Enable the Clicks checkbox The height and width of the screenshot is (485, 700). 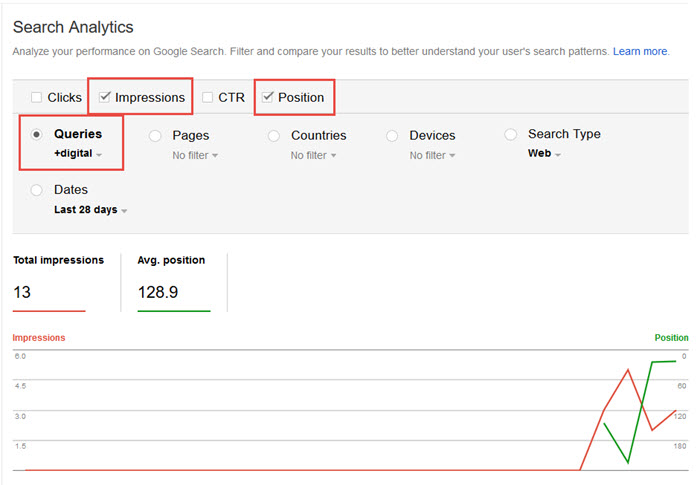(x=37, y=98)
